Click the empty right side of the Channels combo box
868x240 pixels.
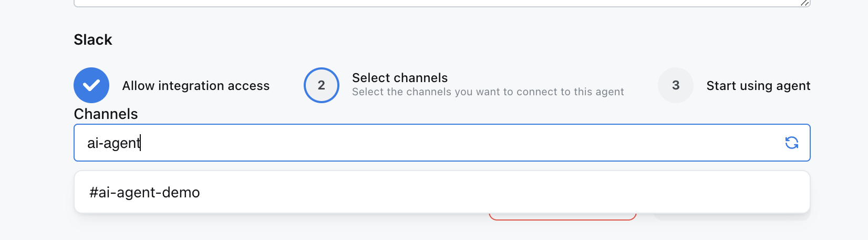click(462, 143)
